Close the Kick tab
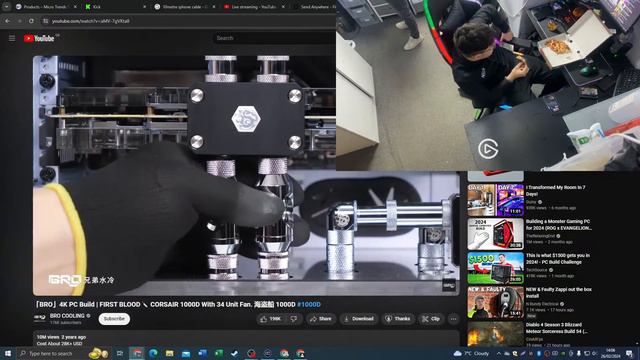640x360 pixels. pyautogui.click(x=144, y=7)
